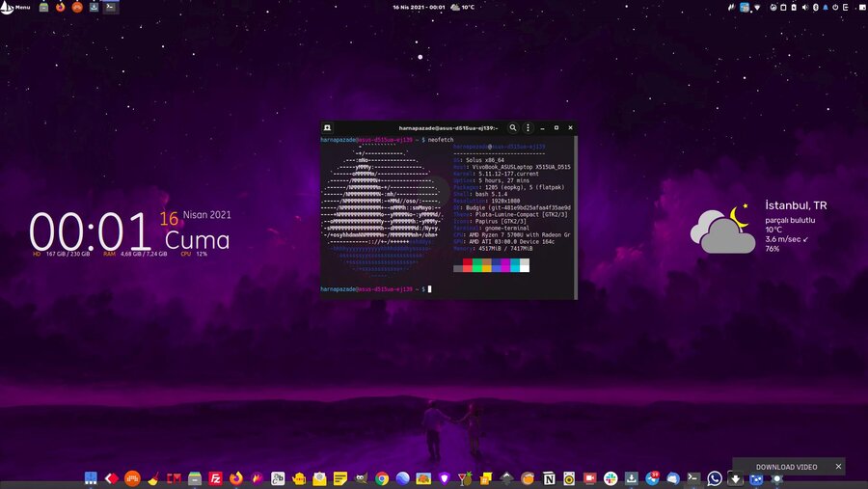This screenshot has width=868, height=489.
Task: Switch to terminal icon in dock
Action: click(693, 478)
